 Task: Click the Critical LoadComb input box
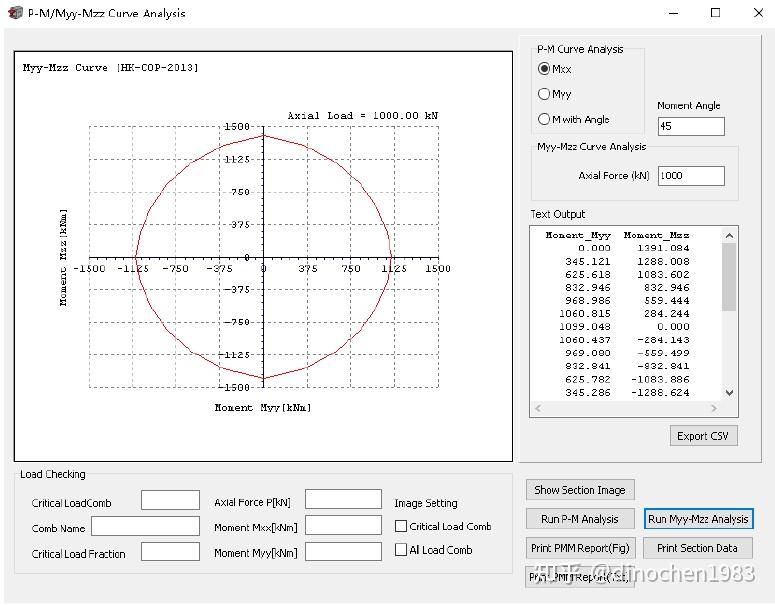170,500
